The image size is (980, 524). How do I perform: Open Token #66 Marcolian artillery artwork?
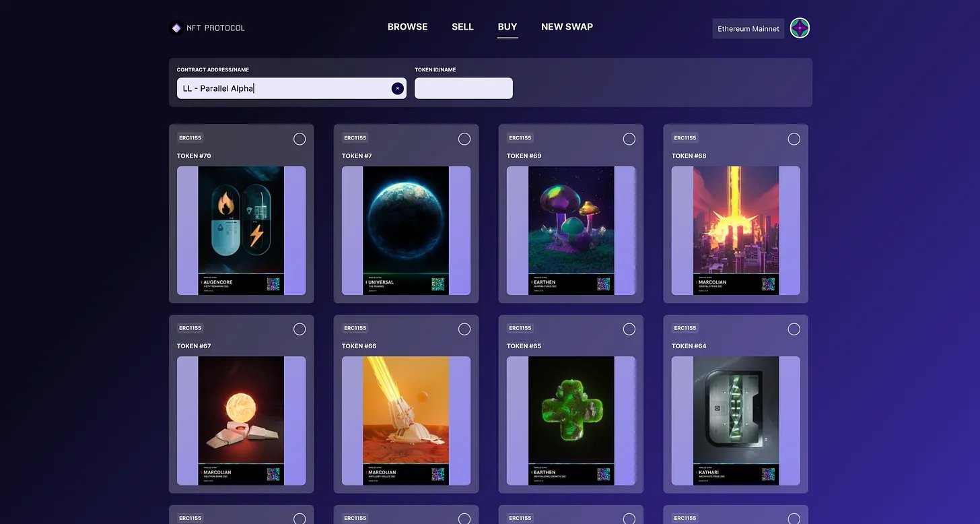[x=406, y=421]
